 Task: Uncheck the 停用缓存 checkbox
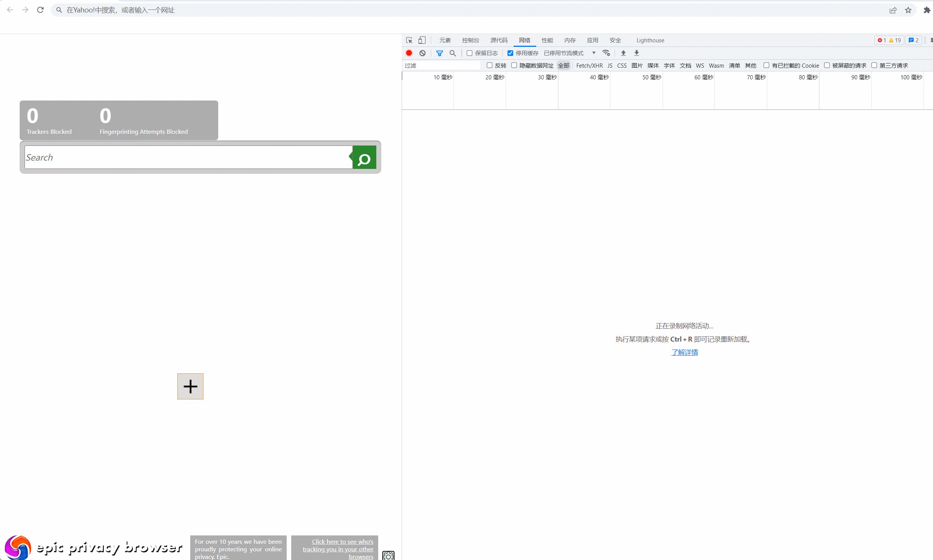point(510,53)
